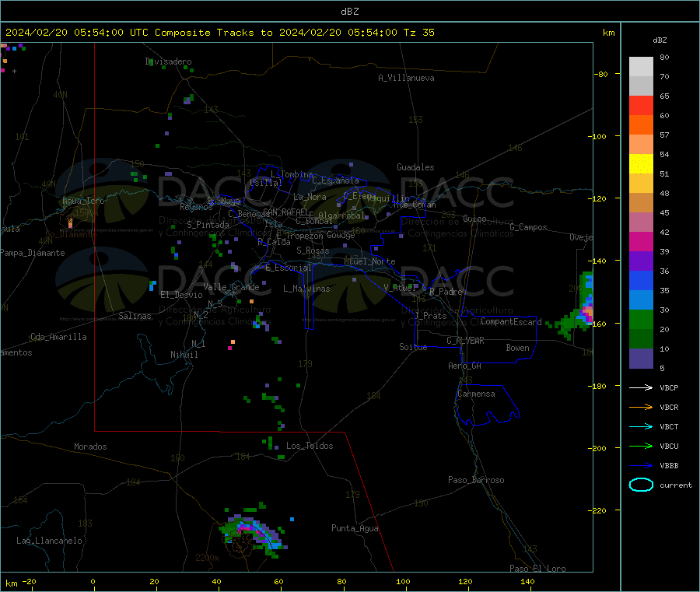This screenshot has width=700, height=592.
Task: Click the Atuel_Norte place label
Action: tap(369, 261)
